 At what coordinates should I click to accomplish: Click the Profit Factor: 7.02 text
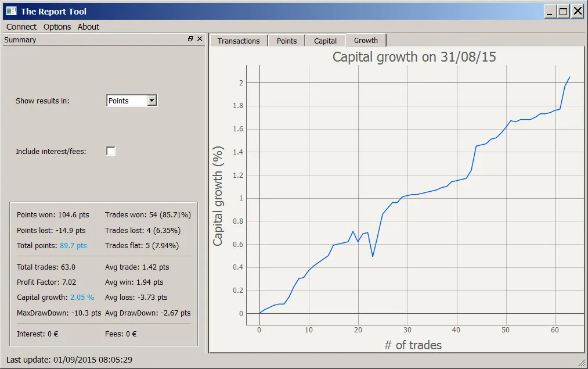pos(46,282)
